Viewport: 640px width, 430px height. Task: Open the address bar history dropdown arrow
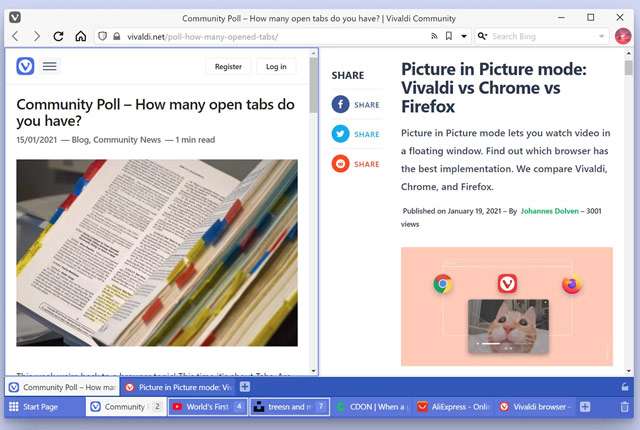[464, 36]
